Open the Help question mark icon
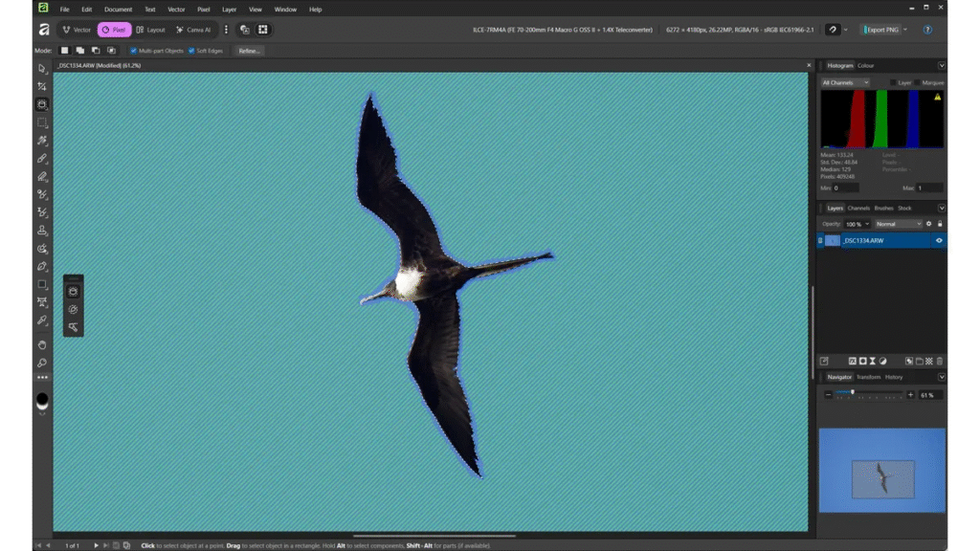The image size is (980, 551). click(x=927, y=30)
